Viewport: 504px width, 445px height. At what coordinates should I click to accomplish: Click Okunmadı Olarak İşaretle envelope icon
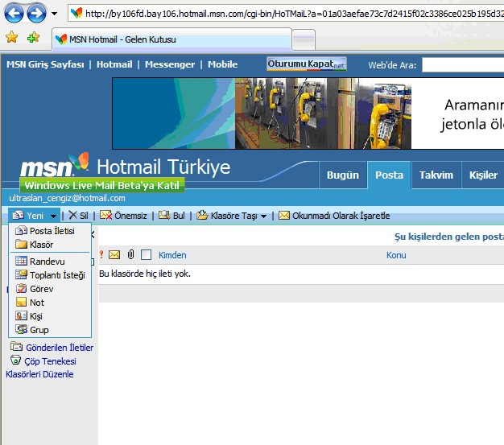pos(284,215)
